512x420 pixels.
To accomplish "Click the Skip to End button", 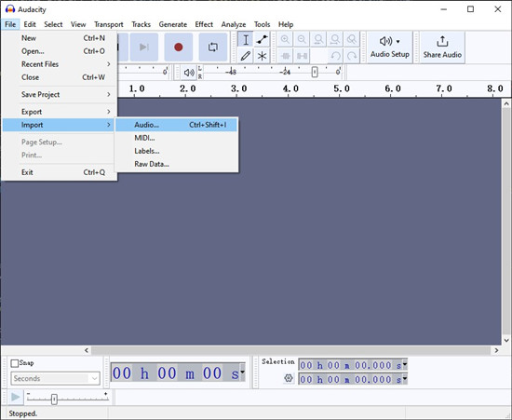I will coord(144,47).
